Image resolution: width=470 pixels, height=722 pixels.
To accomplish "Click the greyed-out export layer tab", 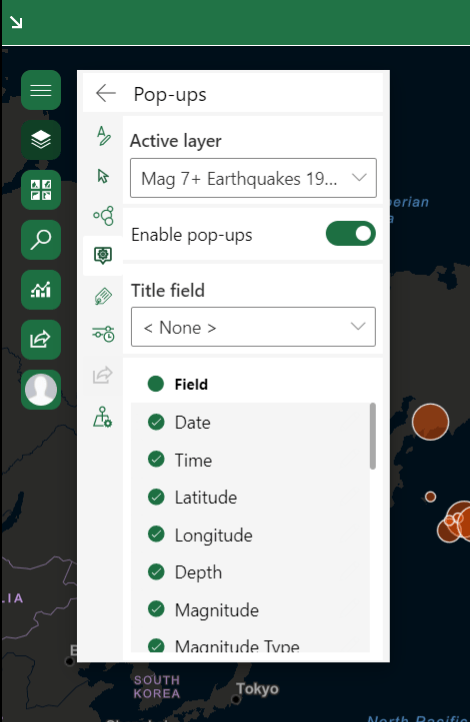I will pos(103,374).
